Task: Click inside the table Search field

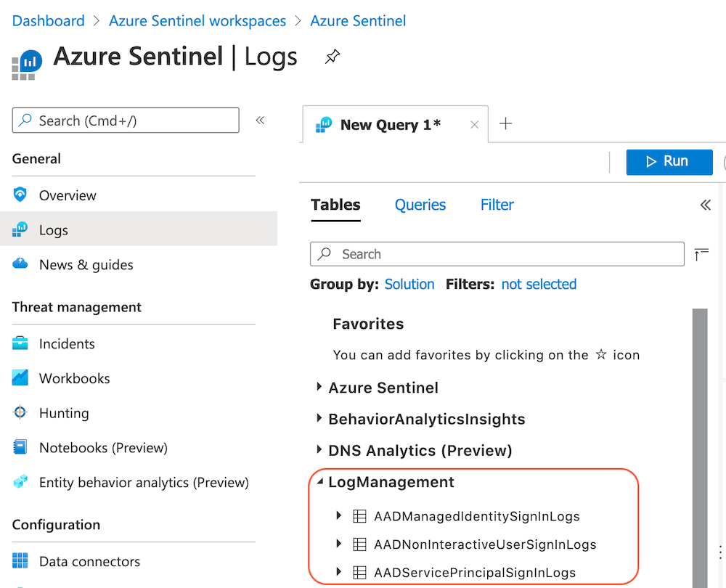Action: pyautogui.click(x=497, y=254)
